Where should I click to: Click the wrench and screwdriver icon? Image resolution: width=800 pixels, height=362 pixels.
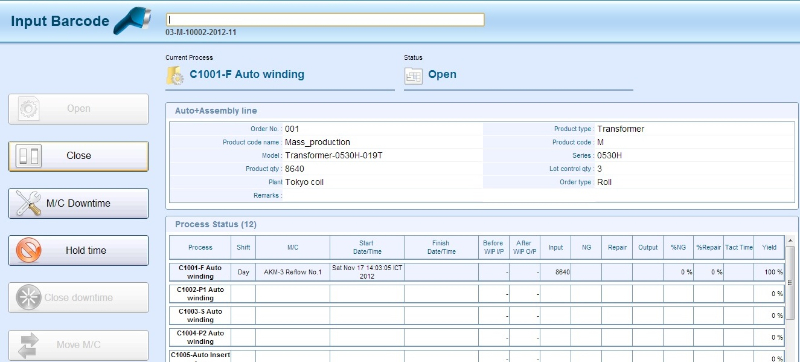click(29, 203)
